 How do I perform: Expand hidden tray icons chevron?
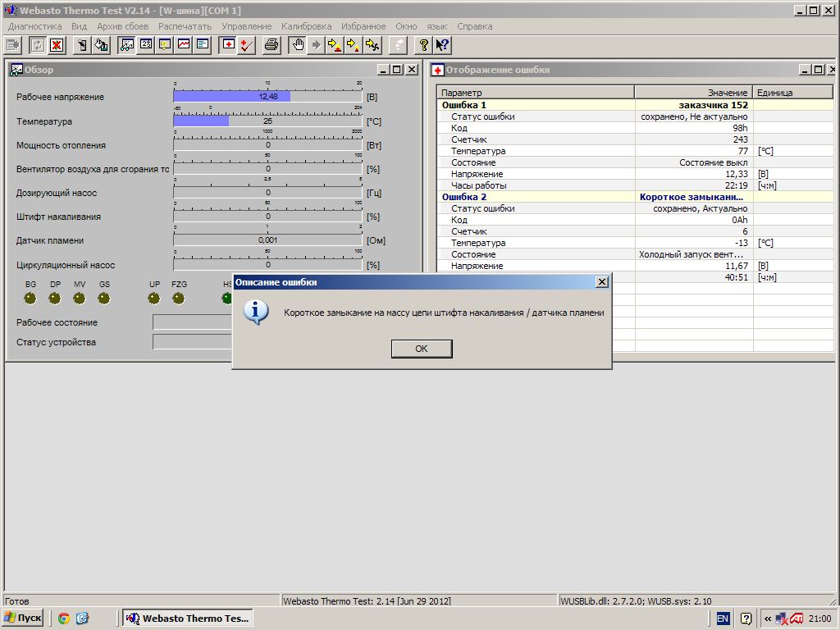[768, 619]
